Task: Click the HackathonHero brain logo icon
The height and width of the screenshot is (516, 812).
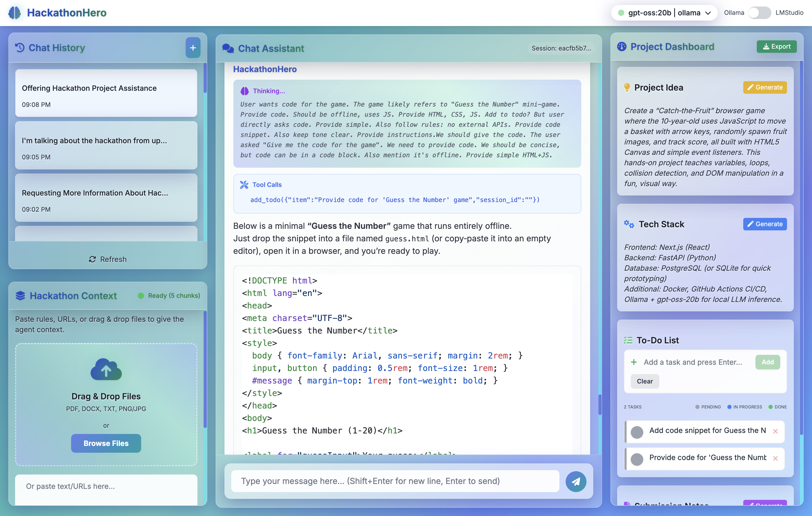Action: click(x=15, y=13)
